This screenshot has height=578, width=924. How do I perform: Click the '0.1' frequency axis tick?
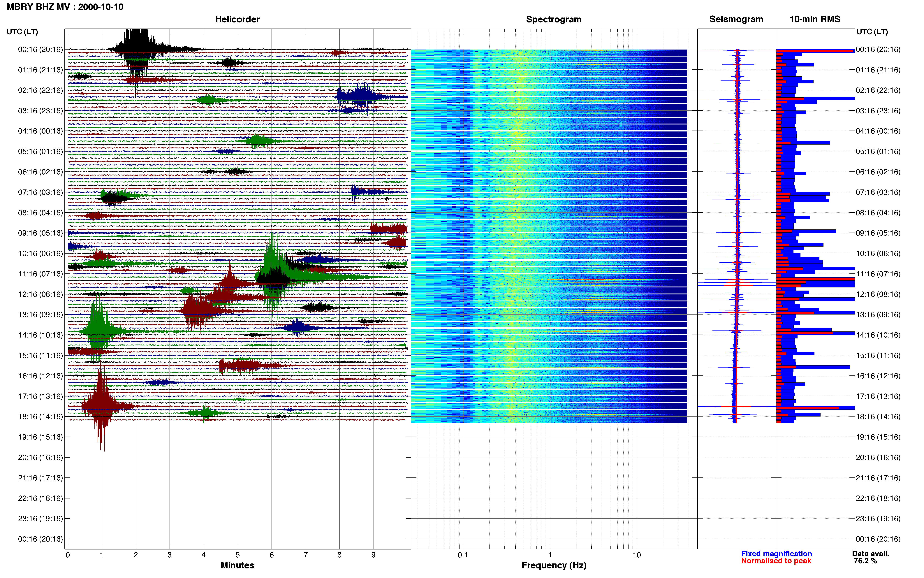(x=463, y=555)
